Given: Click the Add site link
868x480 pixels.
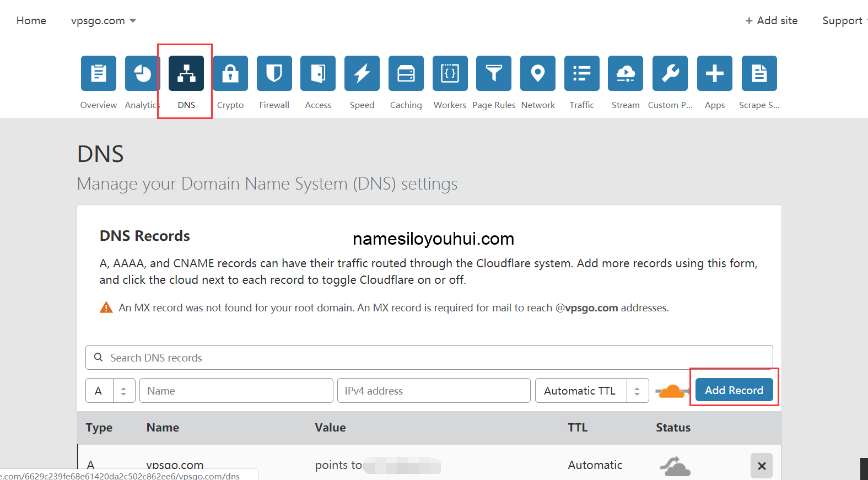Looking at the screenshot, I should (x=772, y=20).
